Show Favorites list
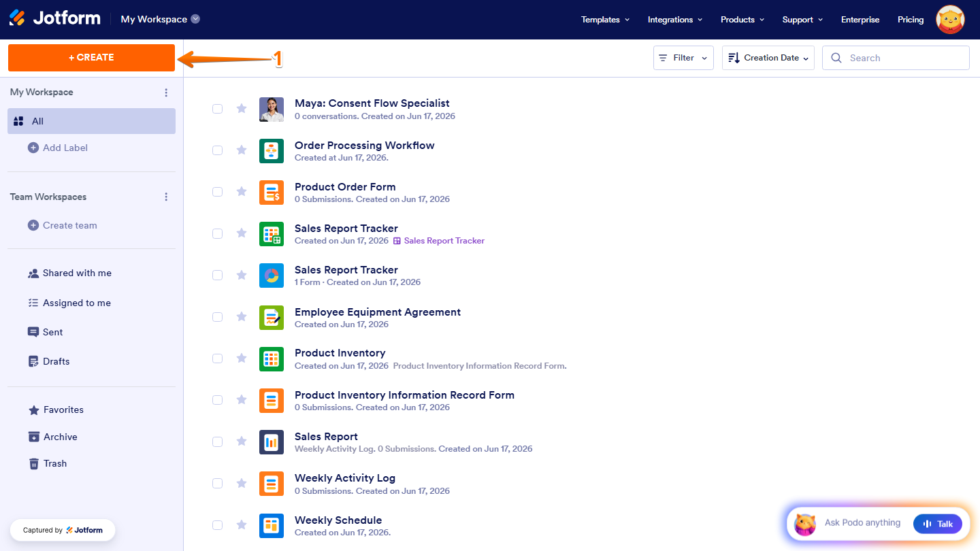The width and height of the screenshot is (980, 551). pos(56,410)
